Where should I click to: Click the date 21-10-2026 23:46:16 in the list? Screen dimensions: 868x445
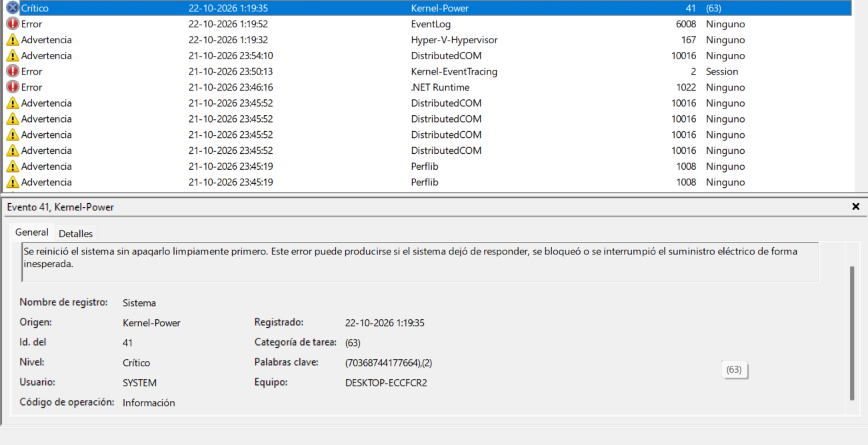tap(231, 87)
